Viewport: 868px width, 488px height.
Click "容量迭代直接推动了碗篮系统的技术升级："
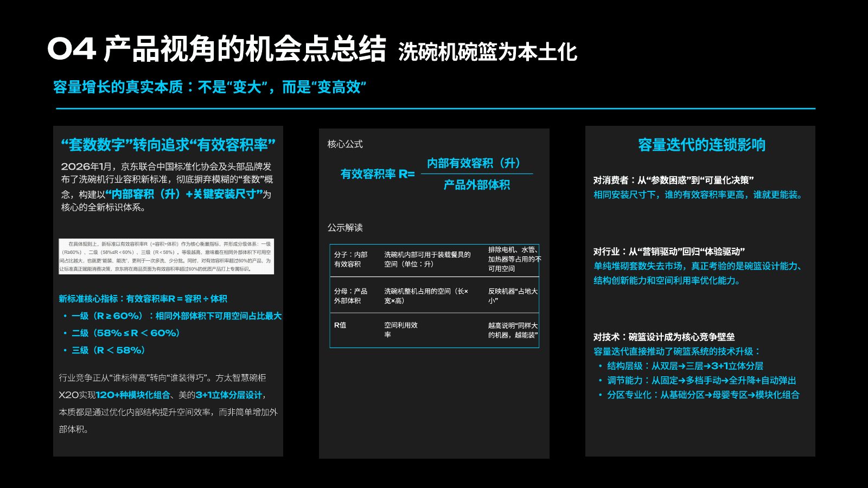[x=678, y=351]
